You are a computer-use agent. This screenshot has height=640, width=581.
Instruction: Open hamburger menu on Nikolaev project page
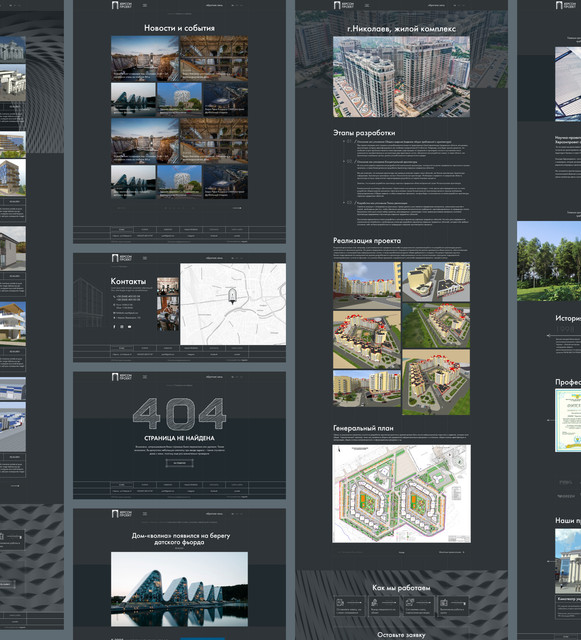367,5
